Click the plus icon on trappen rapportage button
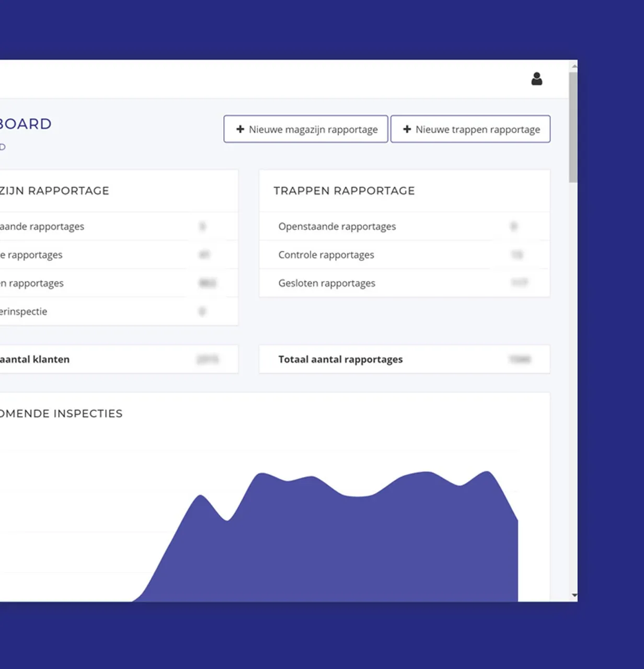 (407, 129)
